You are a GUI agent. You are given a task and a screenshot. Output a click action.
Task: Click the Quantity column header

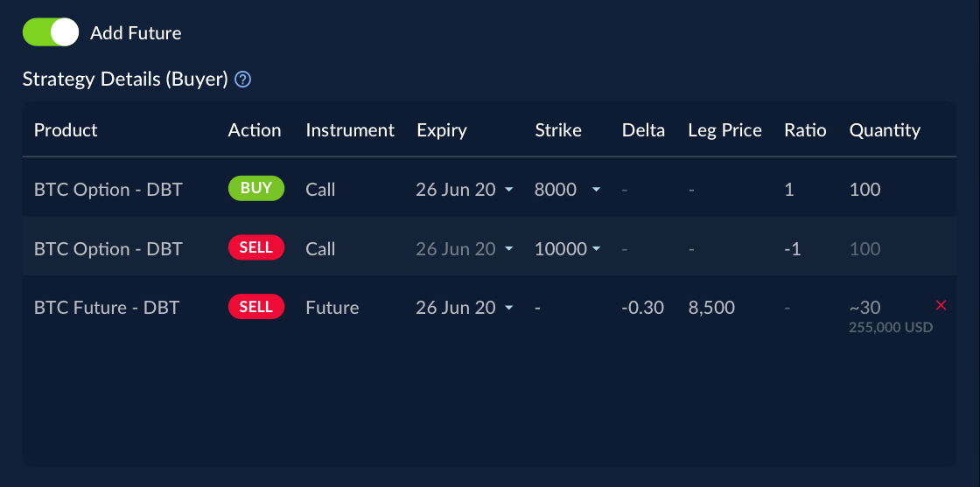click(885, 130)
